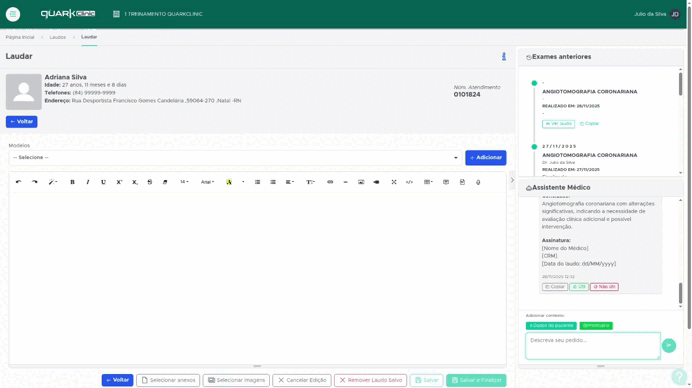Mark assistant response as Útil
The height and width of the screenshot is (388, 692).
click(x=579, y=287)
